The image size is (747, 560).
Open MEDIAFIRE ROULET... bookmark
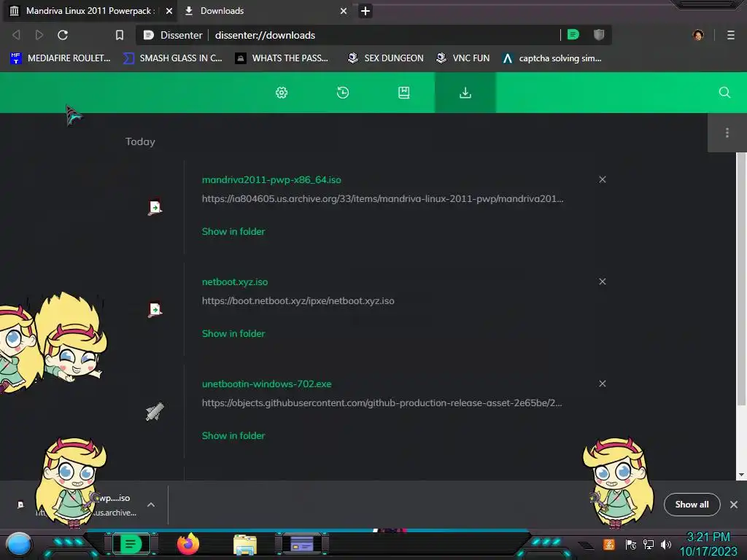[x=60, y=58]
